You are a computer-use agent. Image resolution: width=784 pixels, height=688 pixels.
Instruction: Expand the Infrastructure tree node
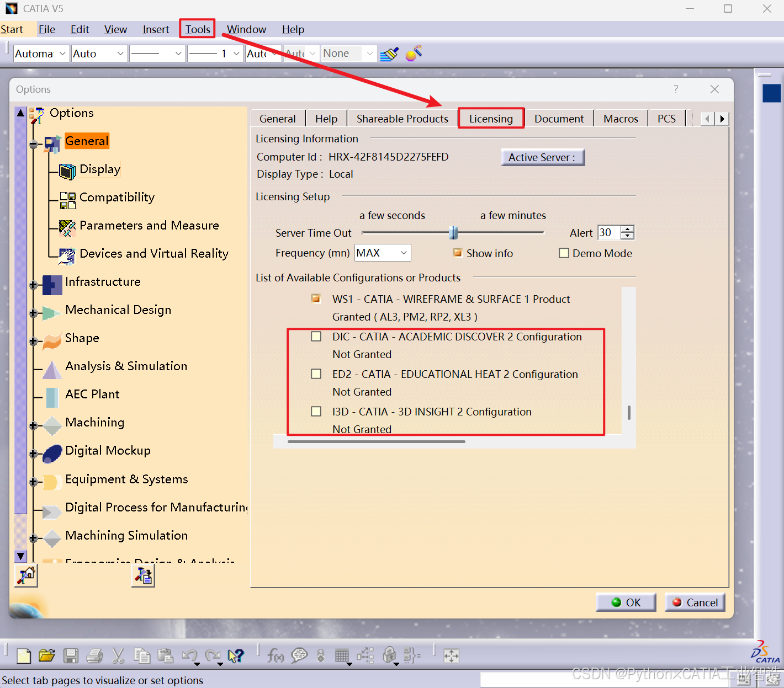click(33, 285)
